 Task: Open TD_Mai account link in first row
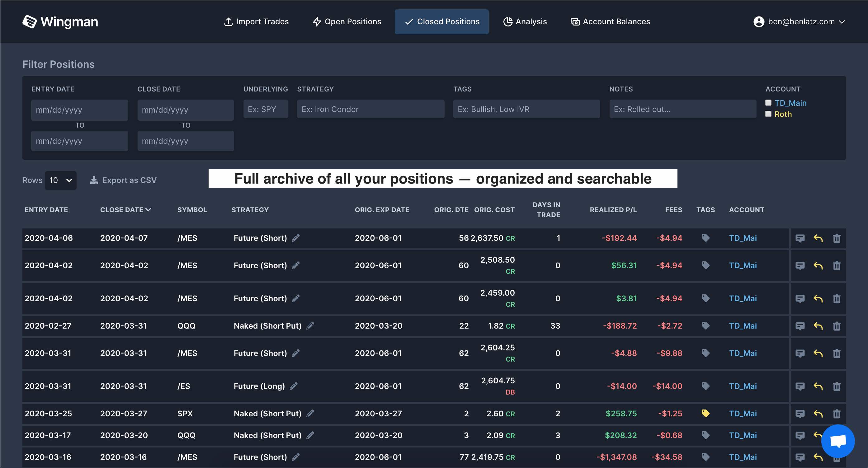coord(743,238)
